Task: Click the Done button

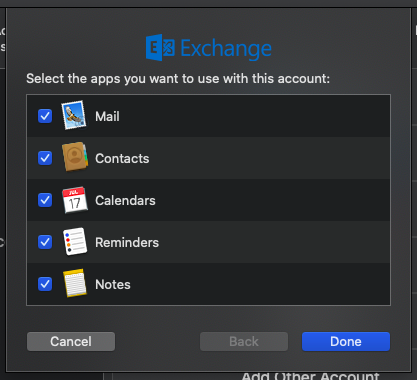Action: point(346,341)
